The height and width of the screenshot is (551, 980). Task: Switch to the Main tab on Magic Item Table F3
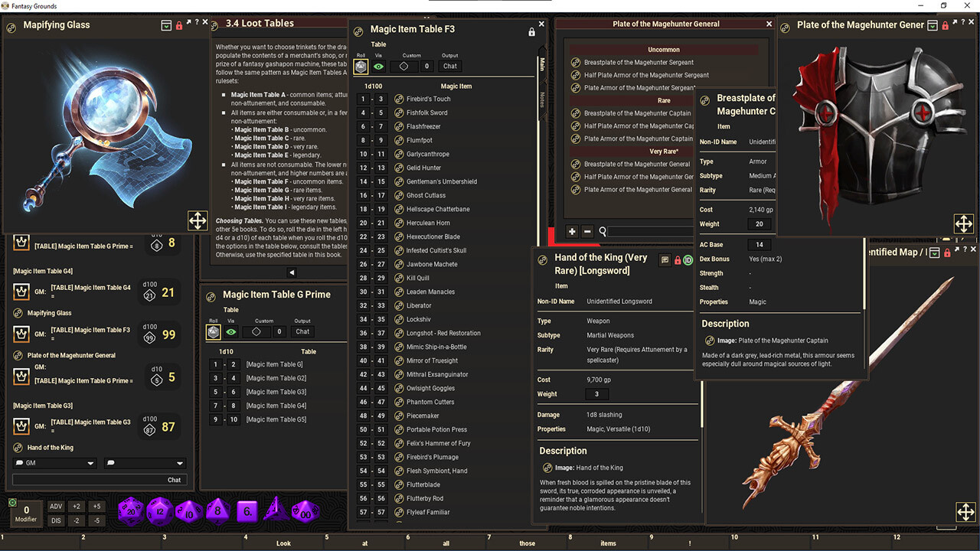(x=542, y=64)
